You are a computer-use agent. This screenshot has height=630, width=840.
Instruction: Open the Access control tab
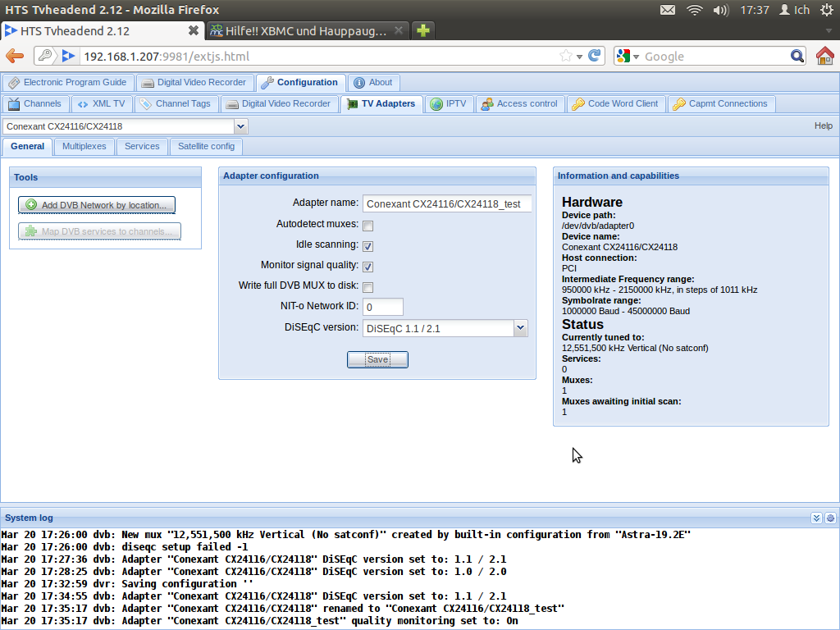(519, 104)
